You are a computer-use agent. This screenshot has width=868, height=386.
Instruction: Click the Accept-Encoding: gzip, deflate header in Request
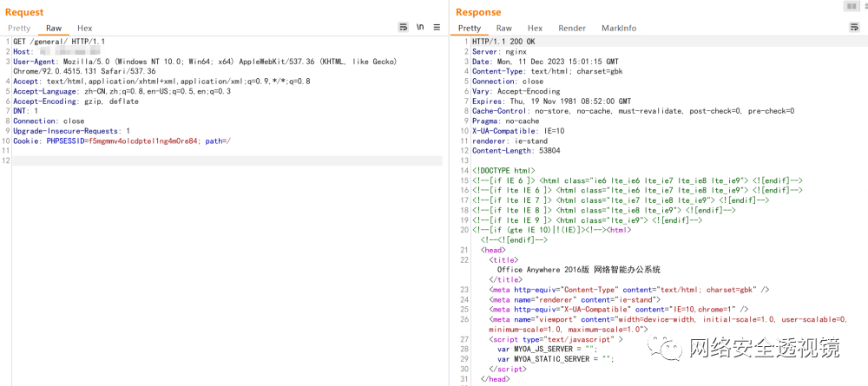point(76,101)
